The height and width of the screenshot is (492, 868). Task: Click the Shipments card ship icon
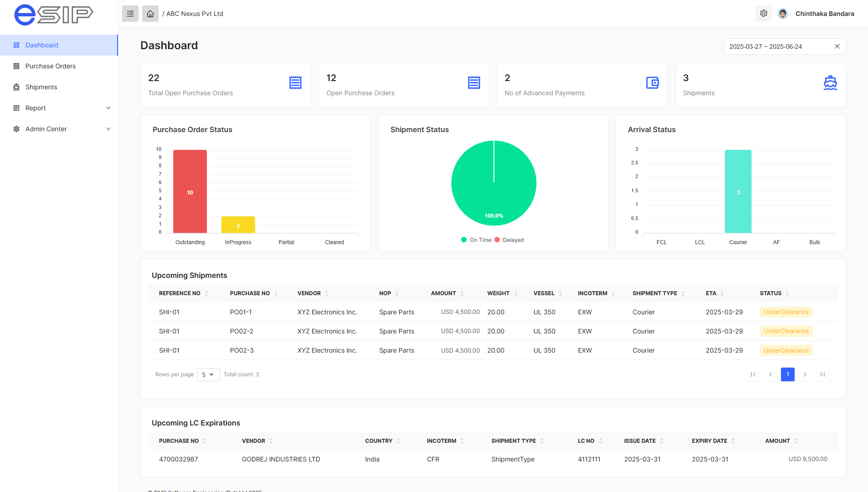pos(830,83)
